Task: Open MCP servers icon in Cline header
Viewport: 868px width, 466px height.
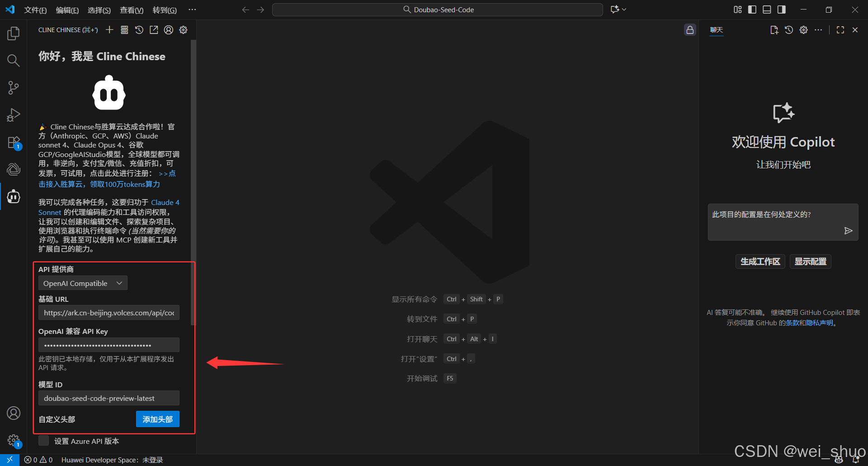Action: (124, 30)
